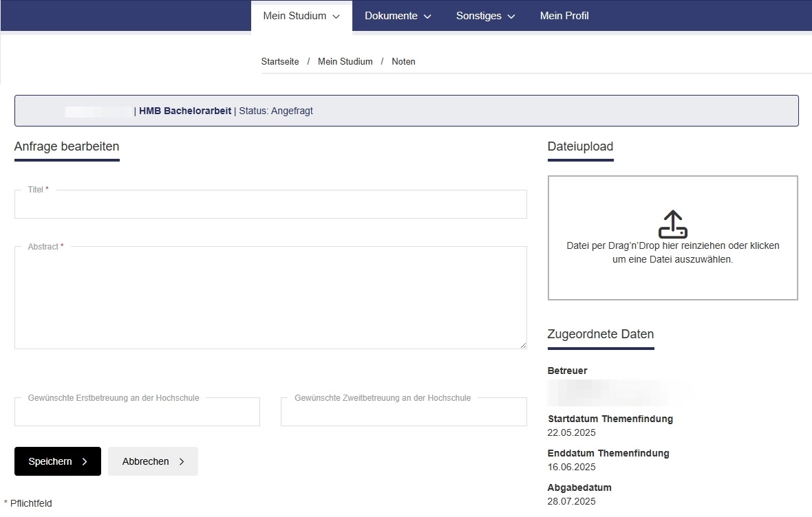The height and width of the screenshot is (517, 812).
Task: Click the Pflichtfeld note
Action: point(28,503)
